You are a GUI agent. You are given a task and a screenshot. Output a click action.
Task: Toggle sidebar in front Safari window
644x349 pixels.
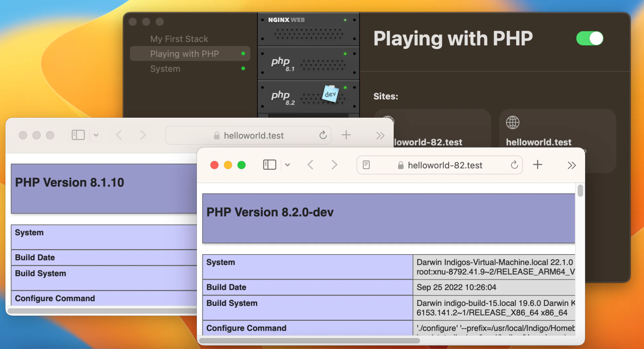coord(270,165)
